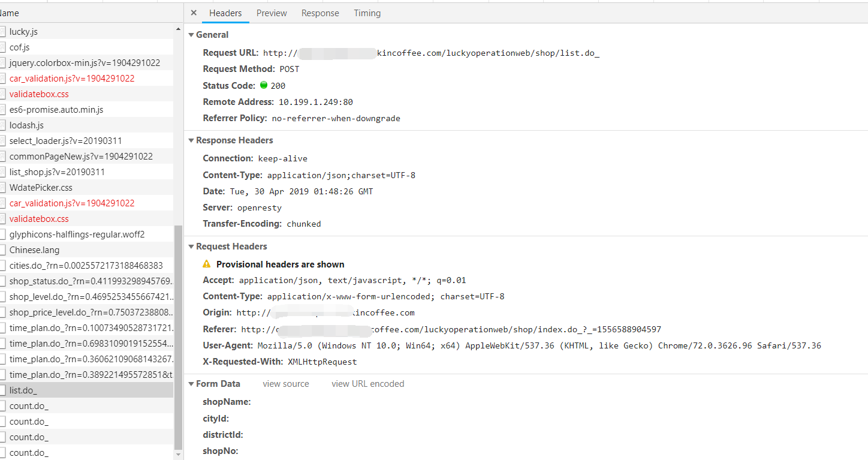Select time_plan.do request with rn=0.6983109

pyautogui.click(x=86, y=343)
